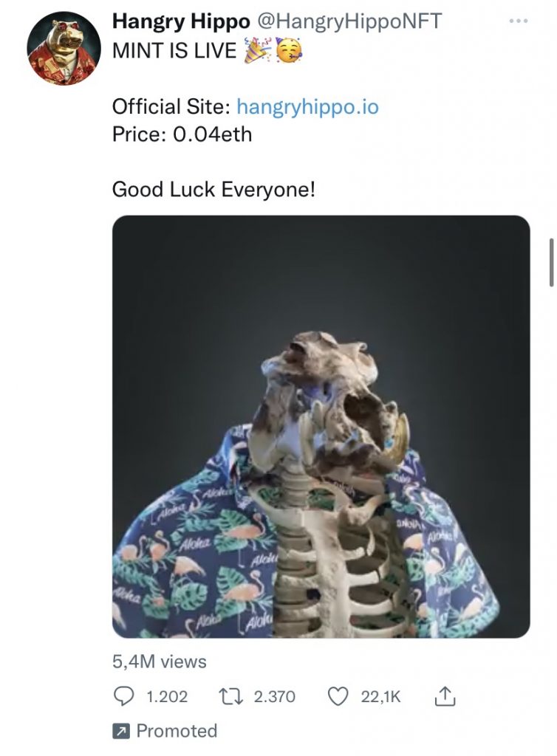The width and height of the screenshot is (557, 756).
Task: Visit the hangryhippo.io official site link
Action: pyautogui.click(x=307, y=107)
